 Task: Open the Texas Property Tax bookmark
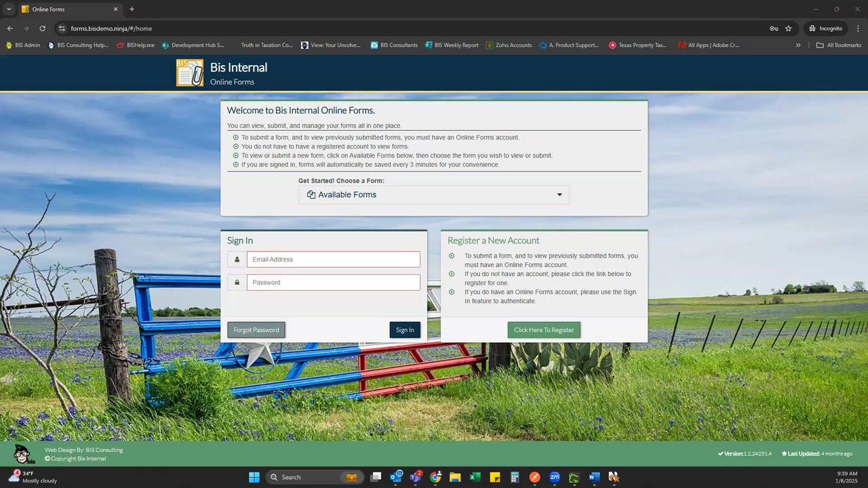point(638,45)
